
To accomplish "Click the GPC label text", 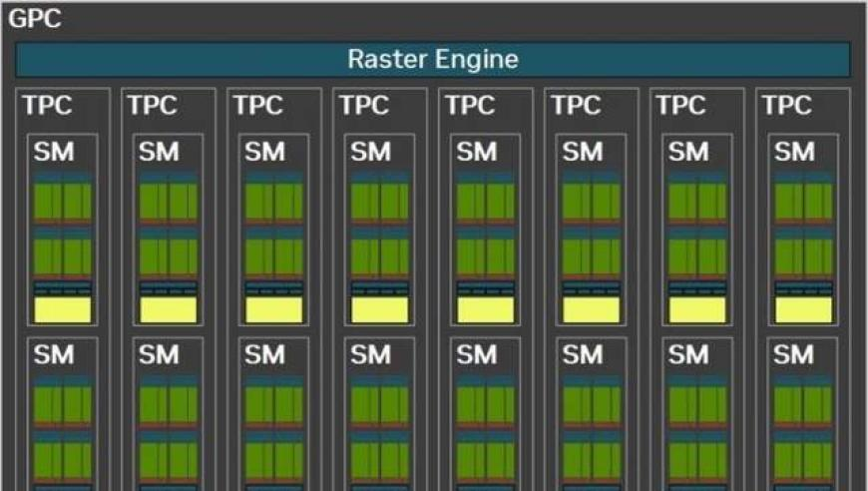I will (34, 19).
